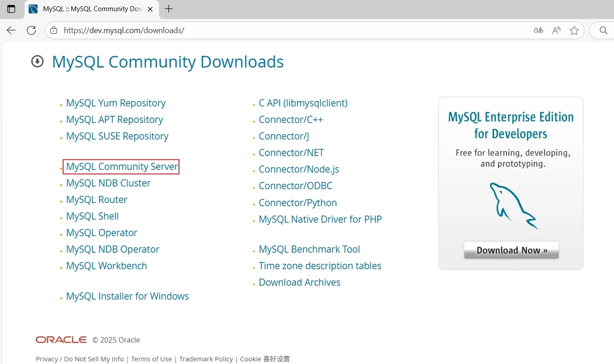Go to Connector/C++ downloads

[x=291, y=119]
